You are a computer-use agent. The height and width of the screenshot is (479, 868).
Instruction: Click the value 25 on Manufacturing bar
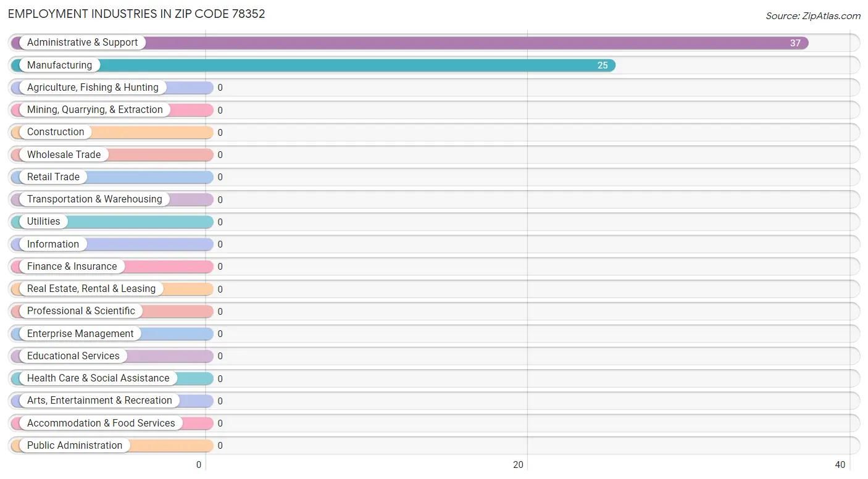603,65
